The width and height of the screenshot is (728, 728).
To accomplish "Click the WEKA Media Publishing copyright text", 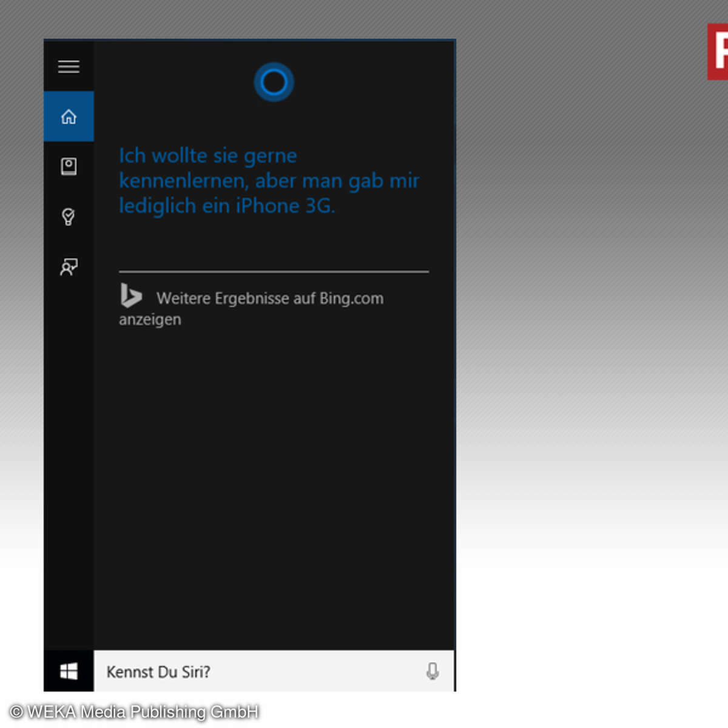I will point(135,712).
